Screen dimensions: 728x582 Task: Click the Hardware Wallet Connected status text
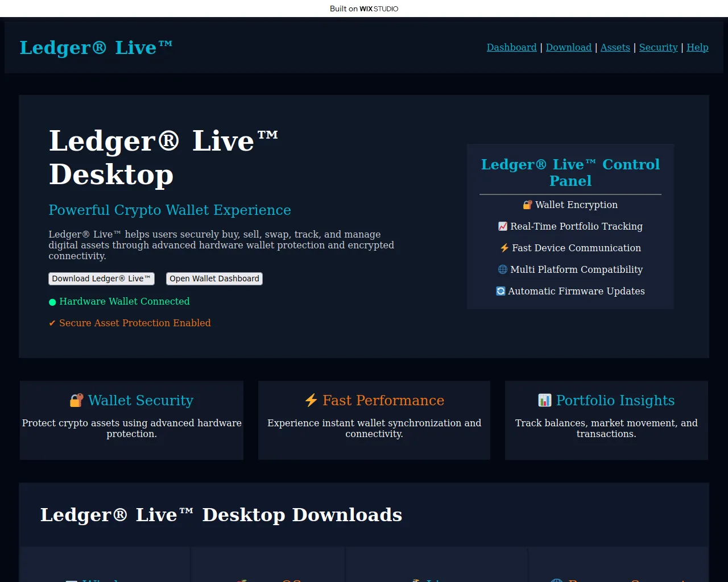(125, 301)
